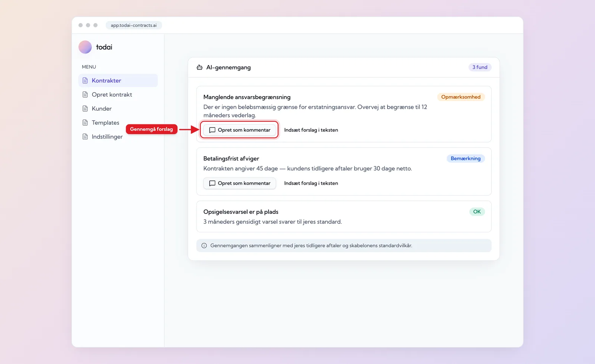595x364 pixels.
Task: Click the Opret kontrakt document icon
Action: (x=85, y=95)
